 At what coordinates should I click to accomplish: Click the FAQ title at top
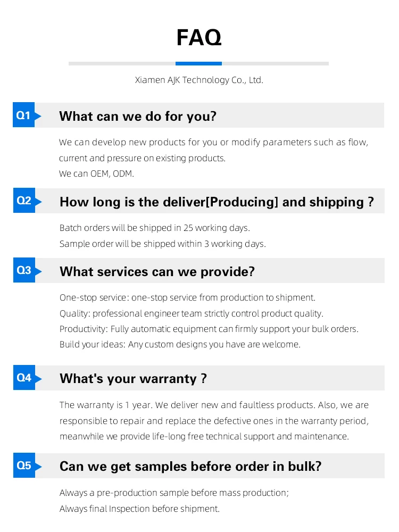[199, 38]
